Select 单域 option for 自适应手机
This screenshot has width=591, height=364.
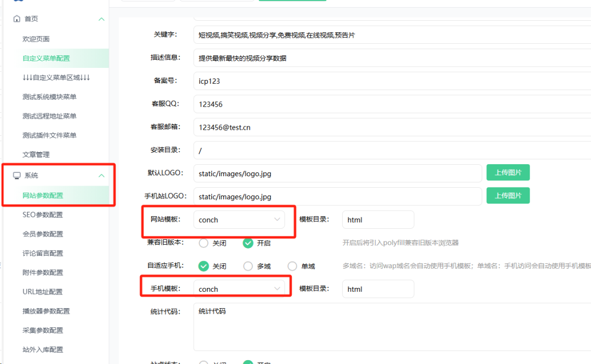click(292, 266)
